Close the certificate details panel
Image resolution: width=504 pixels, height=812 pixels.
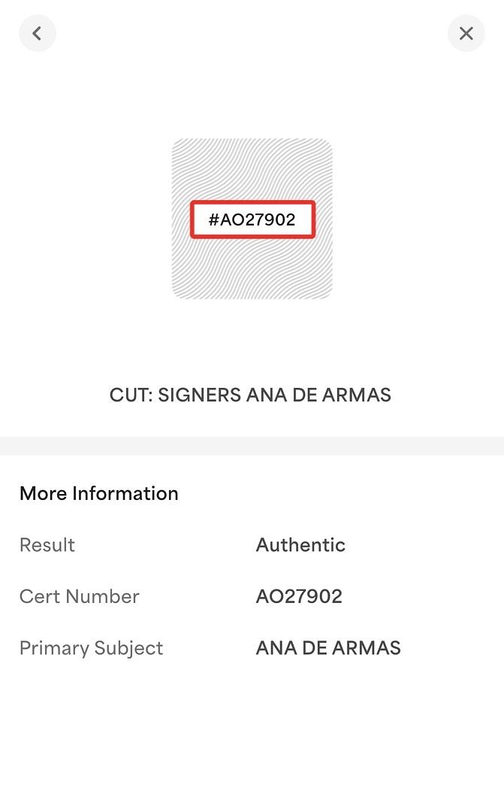click(x=466, y=34)
